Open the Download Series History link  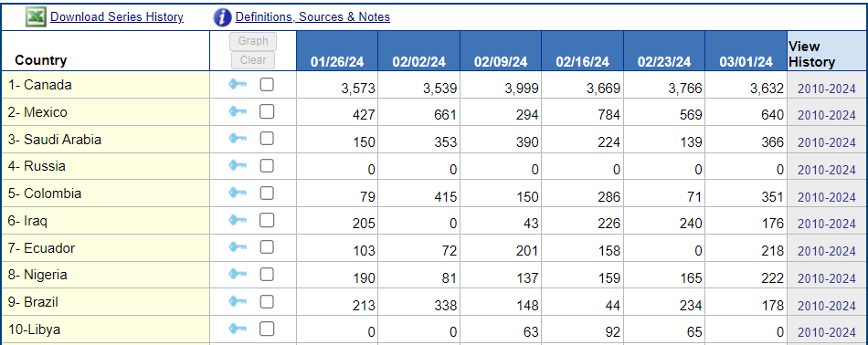pyautogui.click(x=117, y=17)
